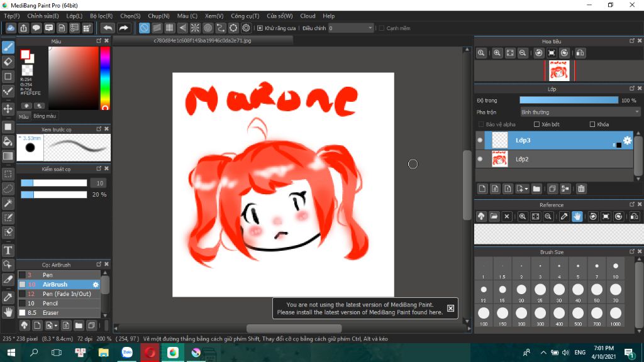Save canvas to cloud from toolbar

coord(11,28)
